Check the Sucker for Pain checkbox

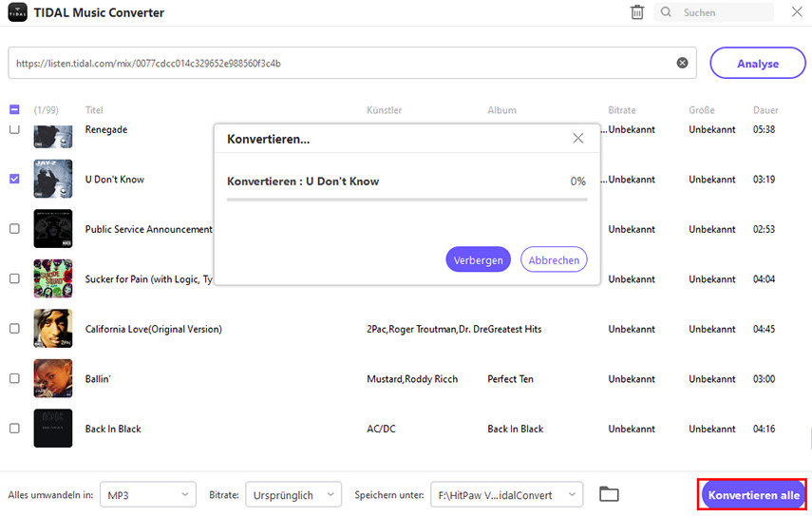click(14, 278)
